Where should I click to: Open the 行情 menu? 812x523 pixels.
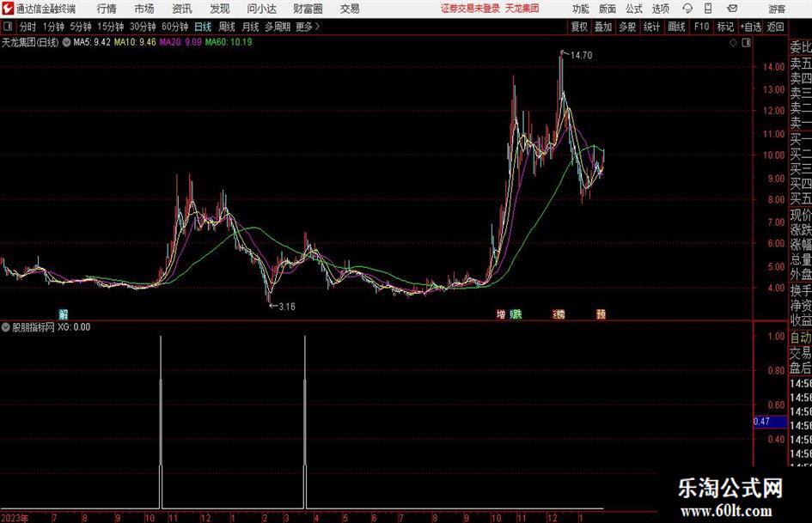107,9
